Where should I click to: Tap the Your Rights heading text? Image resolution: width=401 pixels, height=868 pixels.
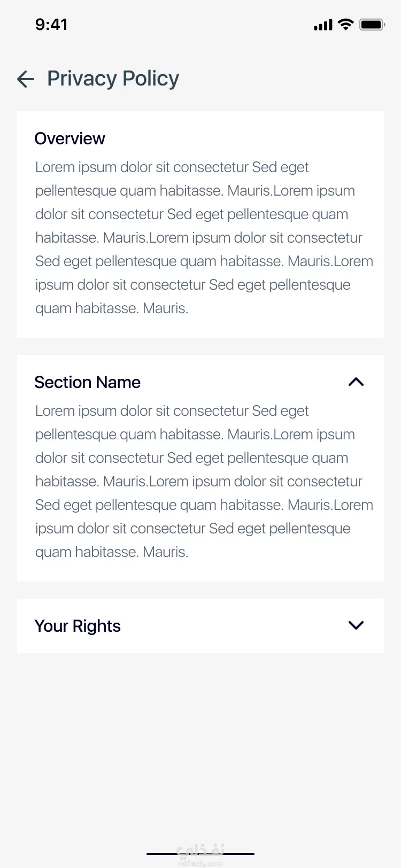coord(78,626)
